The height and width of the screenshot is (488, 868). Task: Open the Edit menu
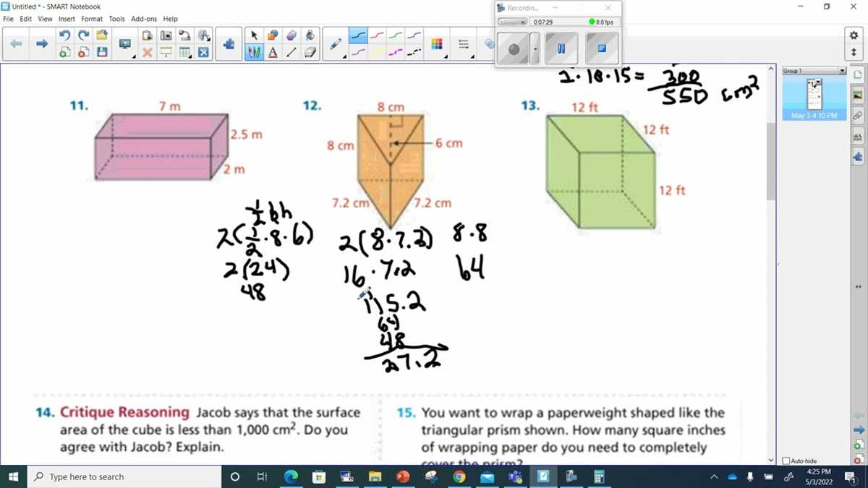point(25,19)
